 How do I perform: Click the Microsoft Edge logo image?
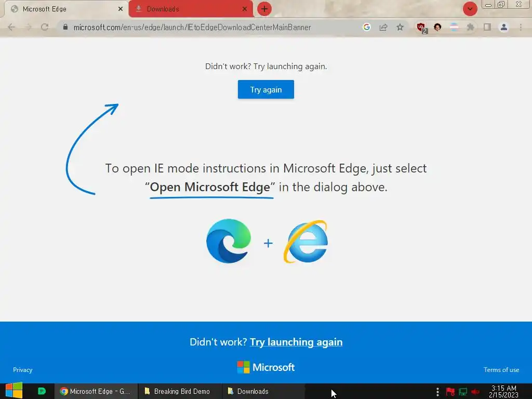click(x=229, y=241)
